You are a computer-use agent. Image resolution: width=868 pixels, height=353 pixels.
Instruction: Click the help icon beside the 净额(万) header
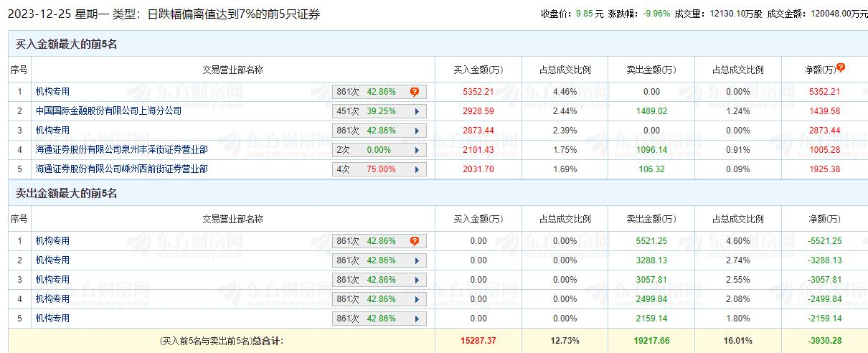pos(841,67)
